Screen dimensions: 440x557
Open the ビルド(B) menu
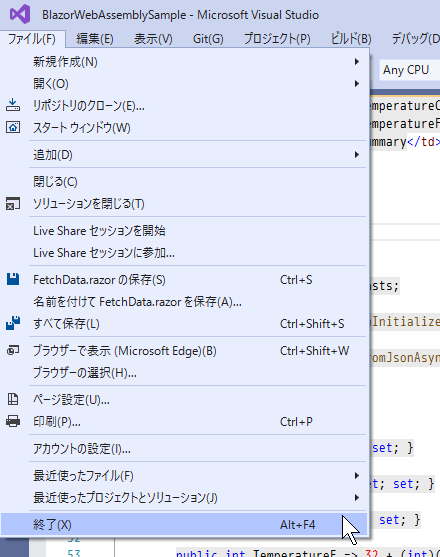[351, 38]
